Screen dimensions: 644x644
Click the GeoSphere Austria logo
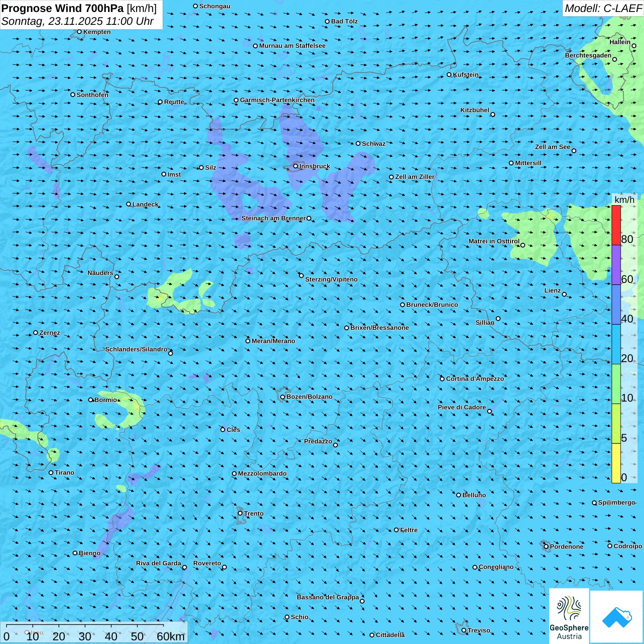[x=569, y=615]
